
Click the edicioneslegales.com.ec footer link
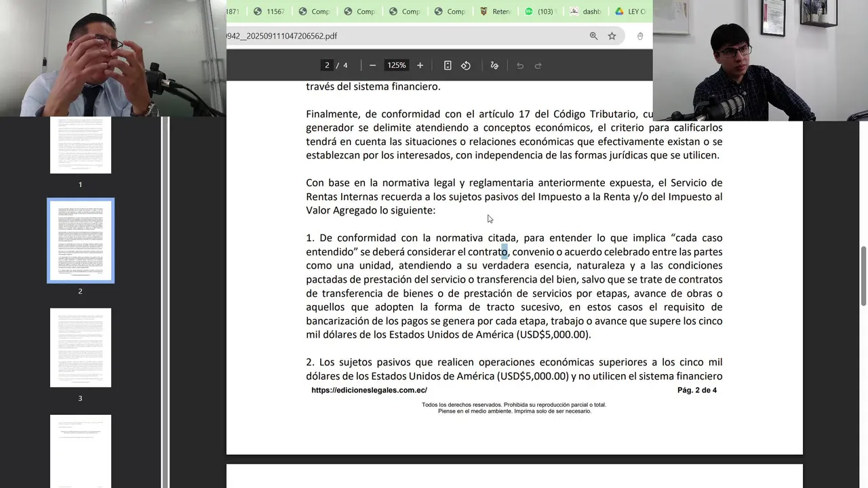(369, 390)
